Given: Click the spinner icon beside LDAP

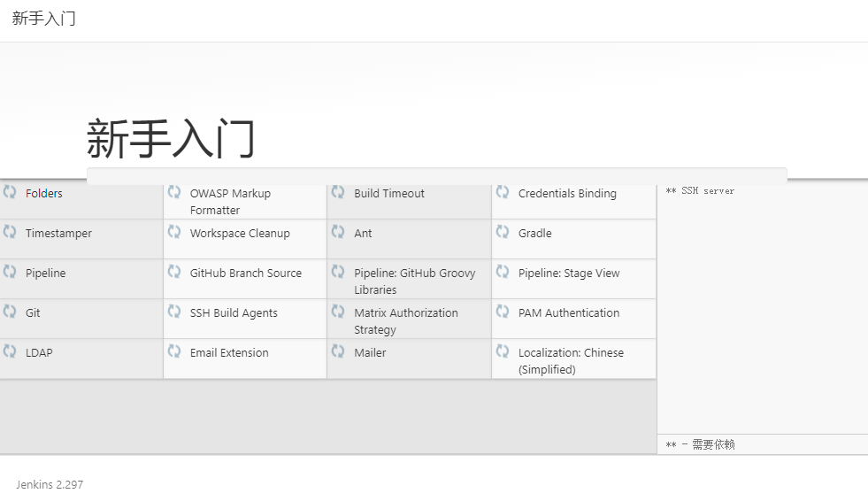Looking at the screenshot, I should pyautogui.click(x=10, y=351).
